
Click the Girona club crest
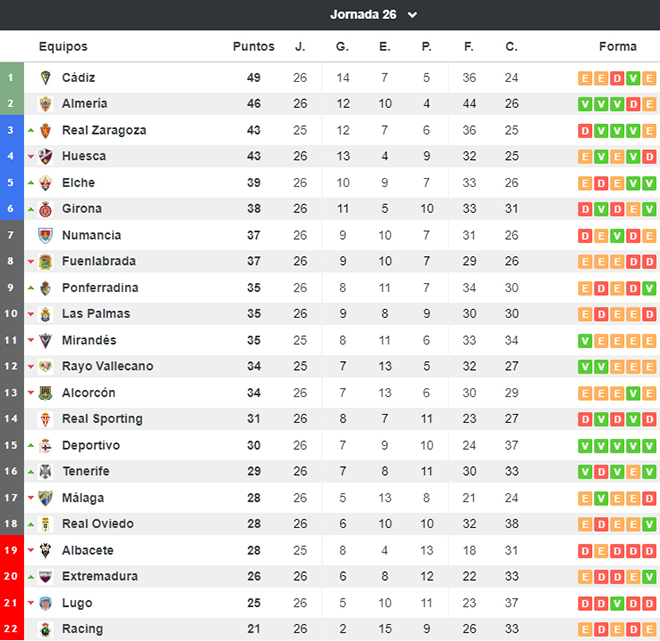pyautogui.click(x=45, y=209)
